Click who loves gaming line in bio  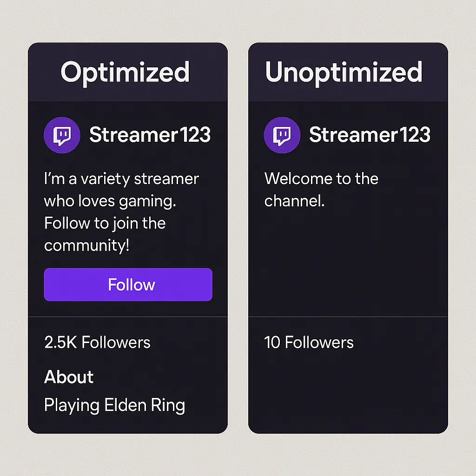click(110, 201)
